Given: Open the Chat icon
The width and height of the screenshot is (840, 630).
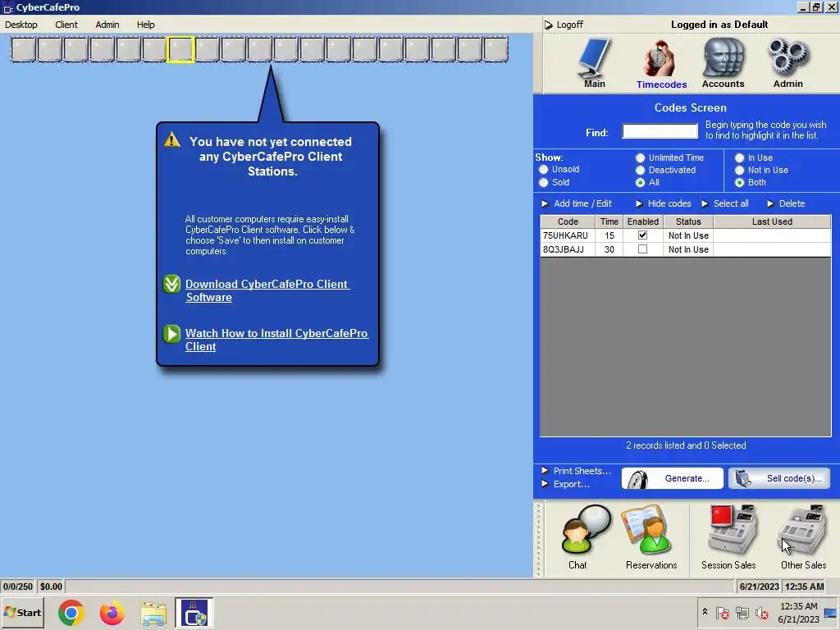Looking at the screenshot, I should (x=584, y=536).
